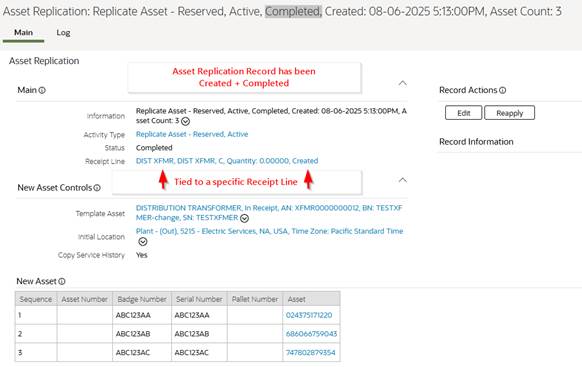
Task: Collapse the New Asset Controls section chevron
Action: (x=402, y=180)
